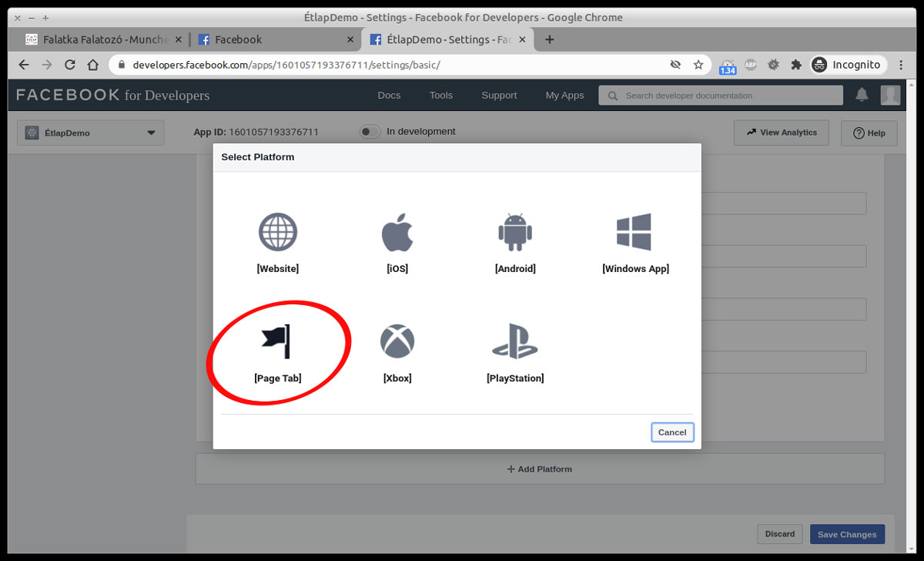Pick the Android robot platform icon
Image resolution: width=924 pixels, height=561 pixels.
pos(515,232)
